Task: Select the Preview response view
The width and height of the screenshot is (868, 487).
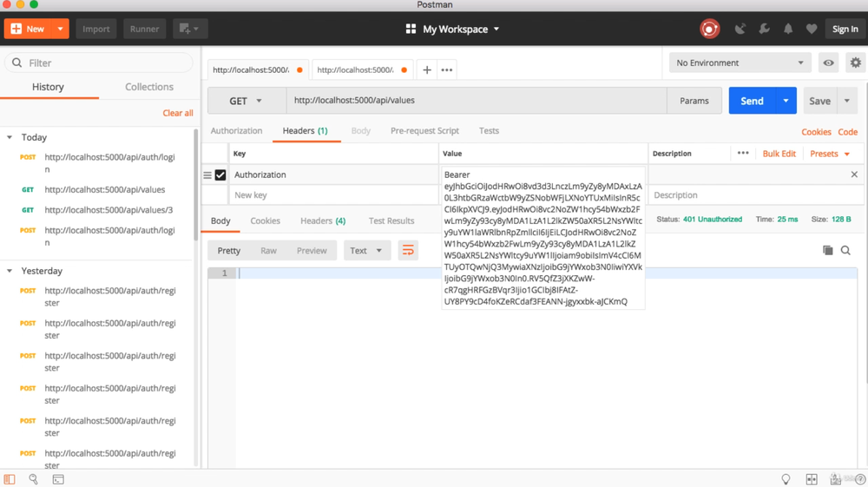Action: [312, 251]
